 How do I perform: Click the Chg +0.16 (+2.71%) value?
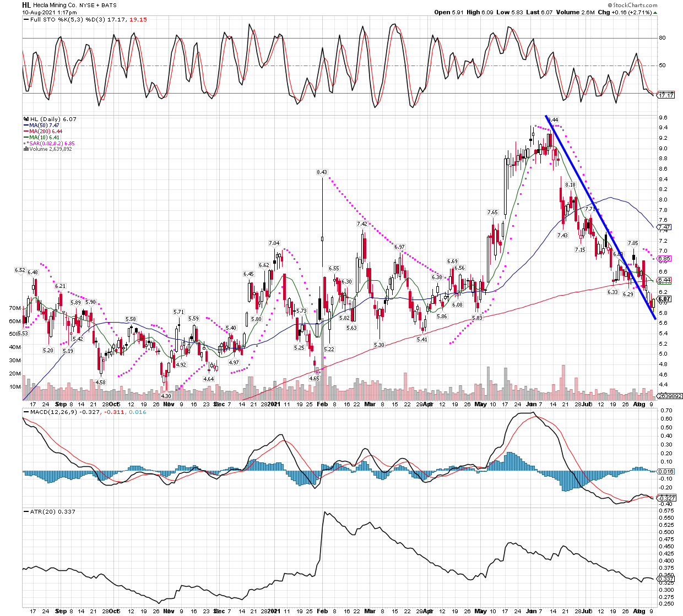point(625,12)
